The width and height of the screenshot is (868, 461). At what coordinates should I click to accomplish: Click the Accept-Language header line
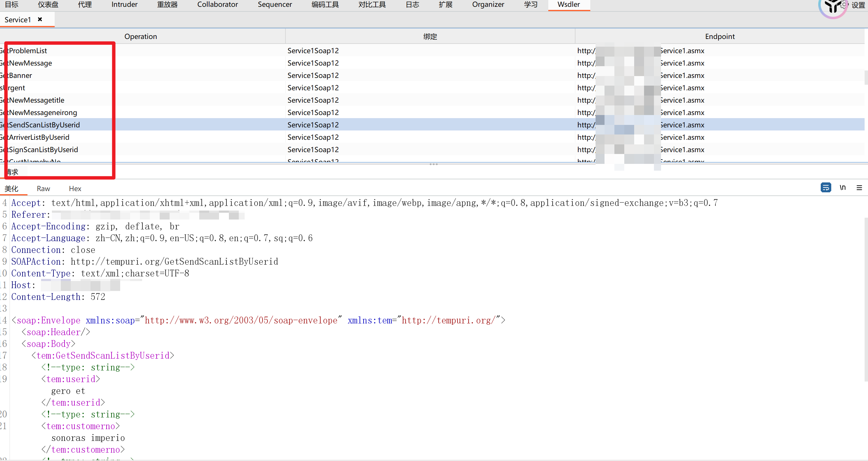tap(162, 238)
